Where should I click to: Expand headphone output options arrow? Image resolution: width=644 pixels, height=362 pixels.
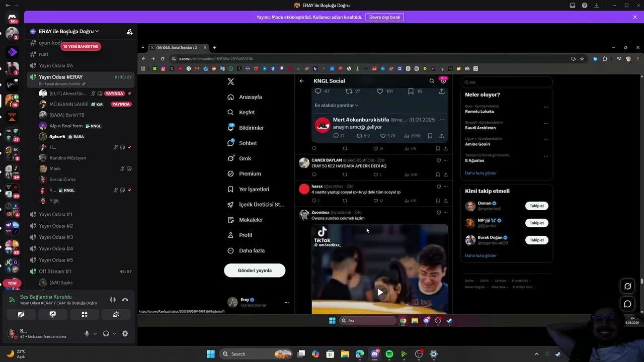(114, 333)
